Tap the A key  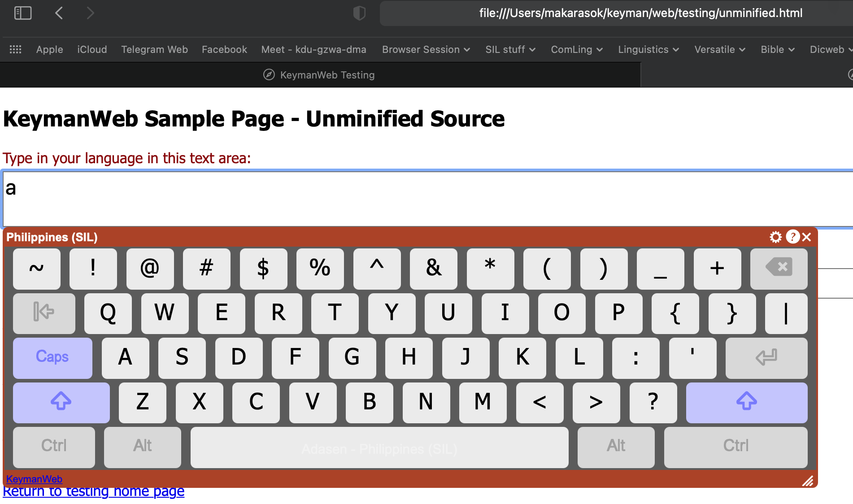[x=125, y=357]
